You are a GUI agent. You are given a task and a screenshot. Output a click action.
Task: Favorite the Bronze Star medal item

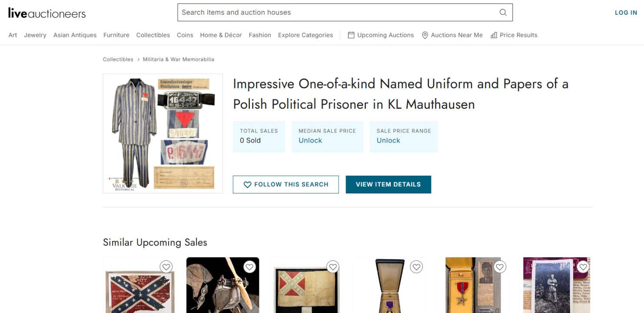[x=500, y=266]
